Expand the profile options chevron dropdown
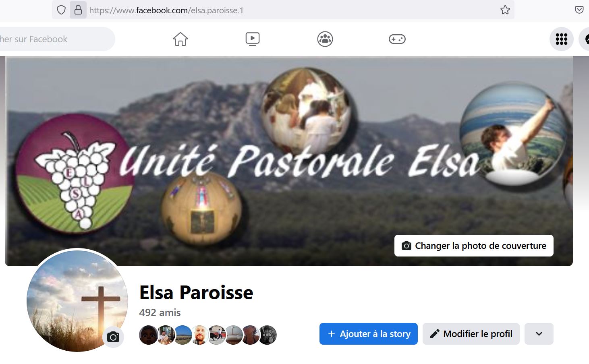Screen dimensions: 589x364 tap(539, 334)
